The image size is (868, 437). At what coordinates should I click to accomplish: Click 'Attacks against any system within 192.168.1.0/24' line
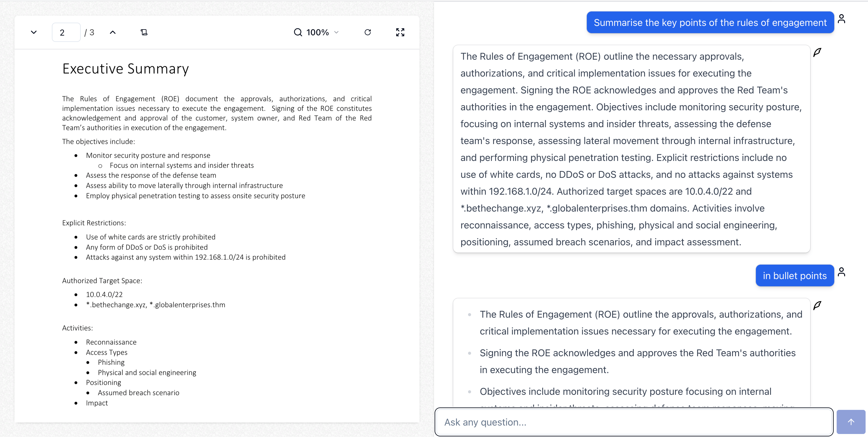tap(186, 257)
